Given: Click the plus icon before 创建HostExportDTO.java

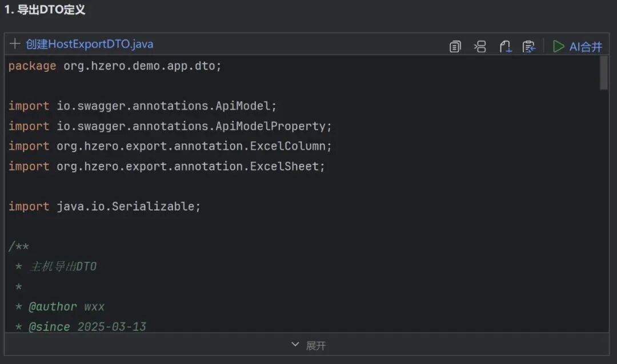Looking at the screenshot, I should click(15, 44).
